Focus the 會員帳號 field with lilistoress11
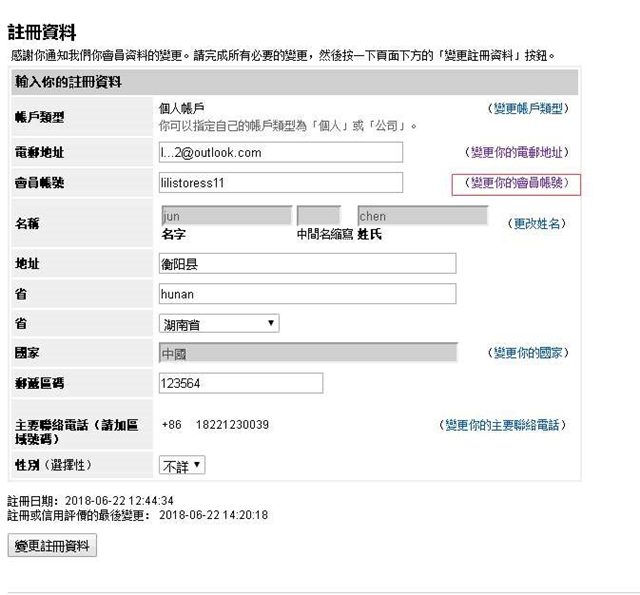640x595 pixels. point(280,183)
